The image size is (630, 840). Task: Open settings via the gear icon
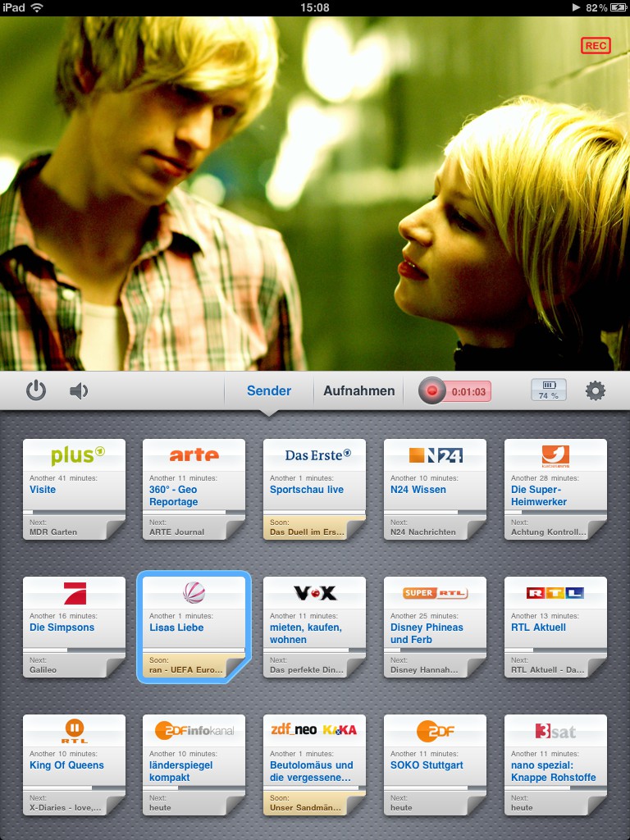[595, 390]
